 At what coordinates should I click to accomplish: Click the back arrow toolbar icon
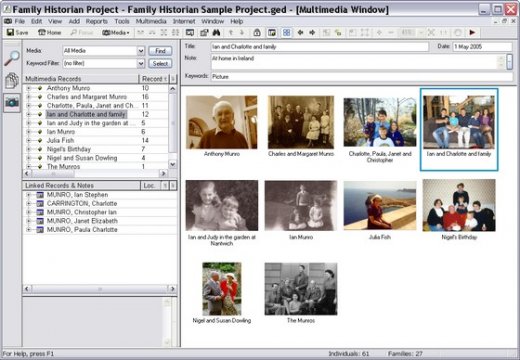pos(300,32)
